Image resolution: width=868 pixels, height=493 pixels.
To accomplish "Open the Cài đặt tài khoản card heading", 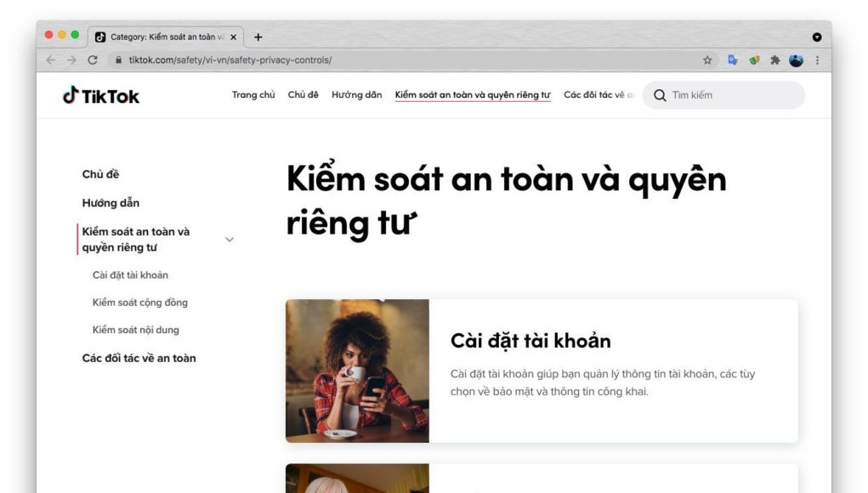I will point(530,341).
